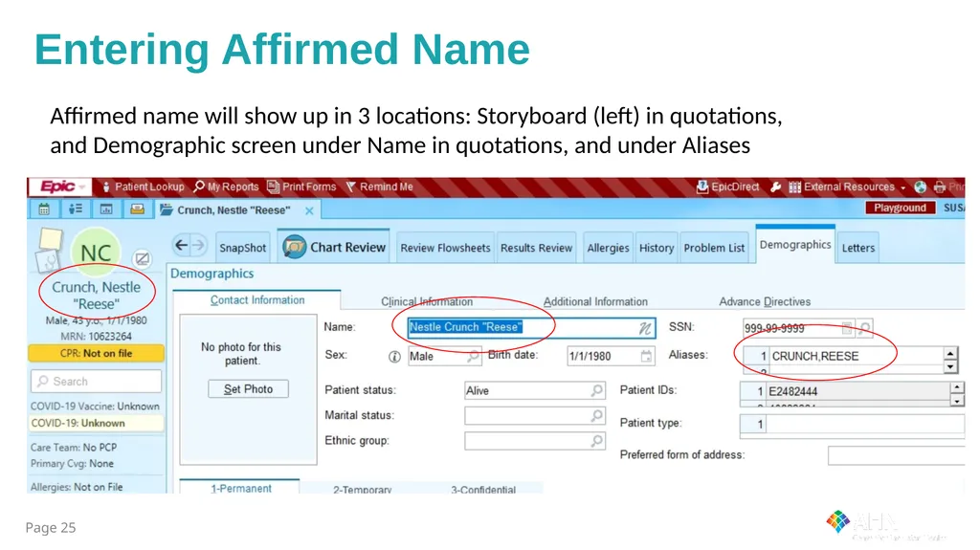Select the Clinical Information subtab

point(427,301)
